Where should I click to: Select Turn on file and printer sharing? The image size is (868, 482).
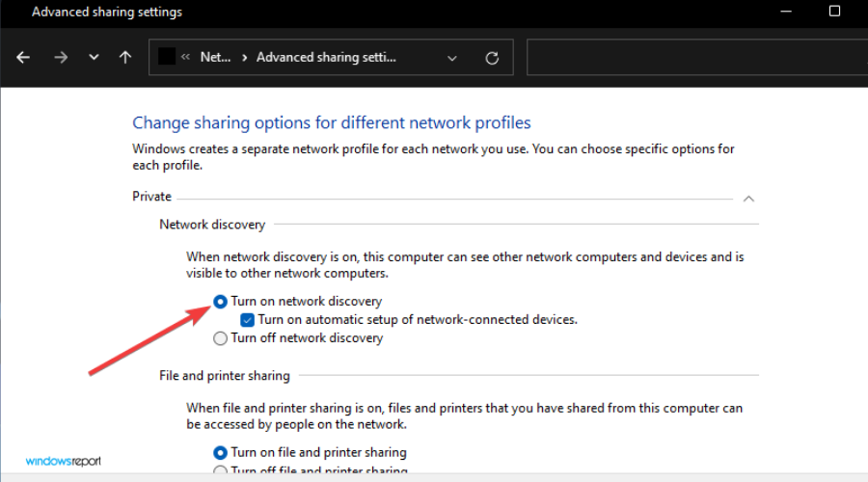tap(220, 453)
